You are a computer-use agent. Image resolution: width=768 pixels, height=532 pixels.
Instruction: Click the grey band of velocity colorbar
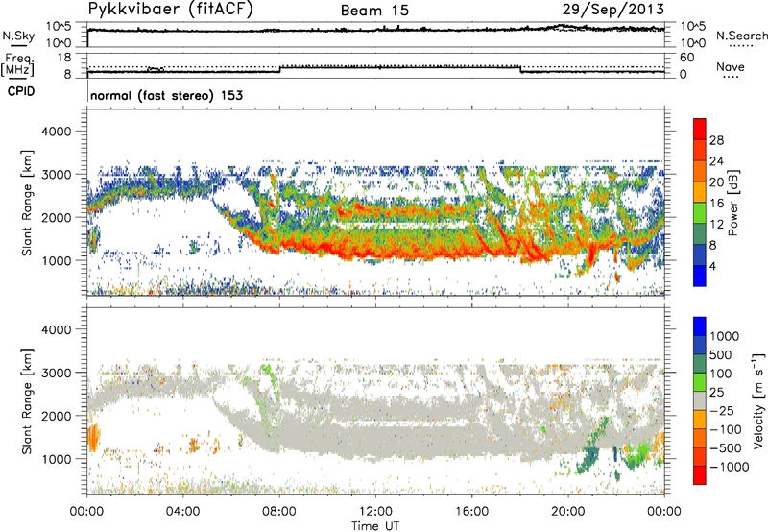tap(700, 400)
